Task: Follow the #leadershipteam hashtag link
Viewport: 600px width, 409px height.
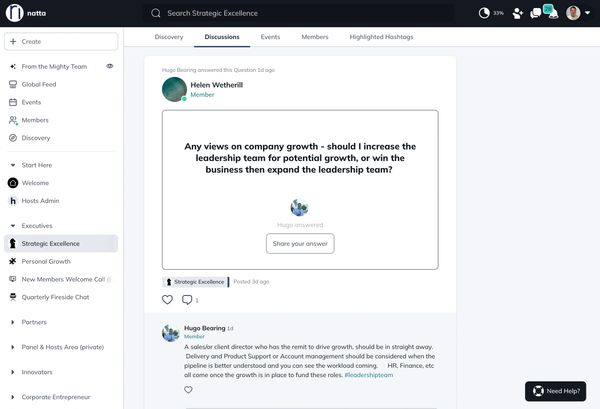Action: click(x=369, y=374)
